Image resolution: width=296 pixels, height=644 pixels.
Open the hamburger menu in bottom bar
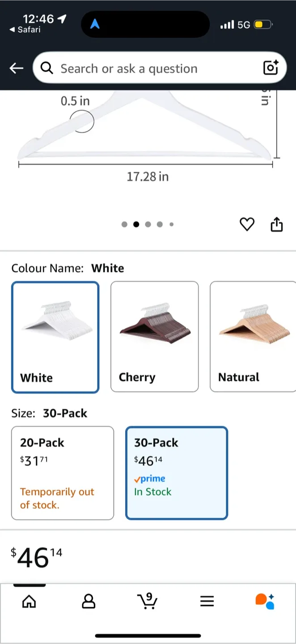[x=207, y=602]
